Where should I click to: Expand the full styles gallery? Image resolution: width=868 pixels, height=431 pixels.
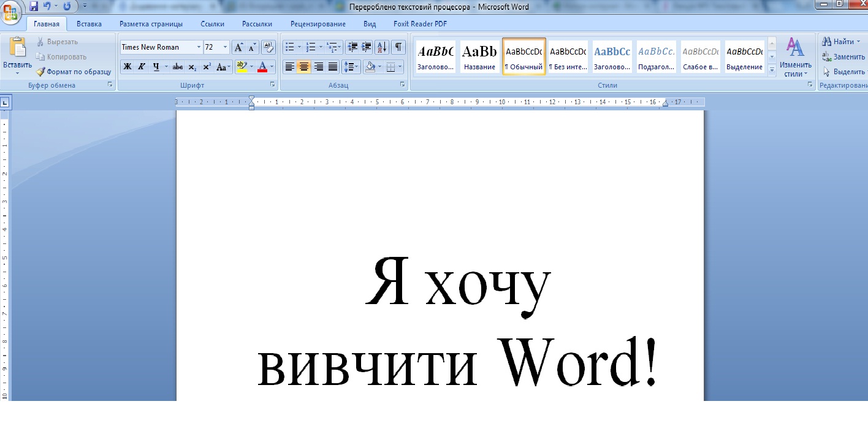click(772, 71)
